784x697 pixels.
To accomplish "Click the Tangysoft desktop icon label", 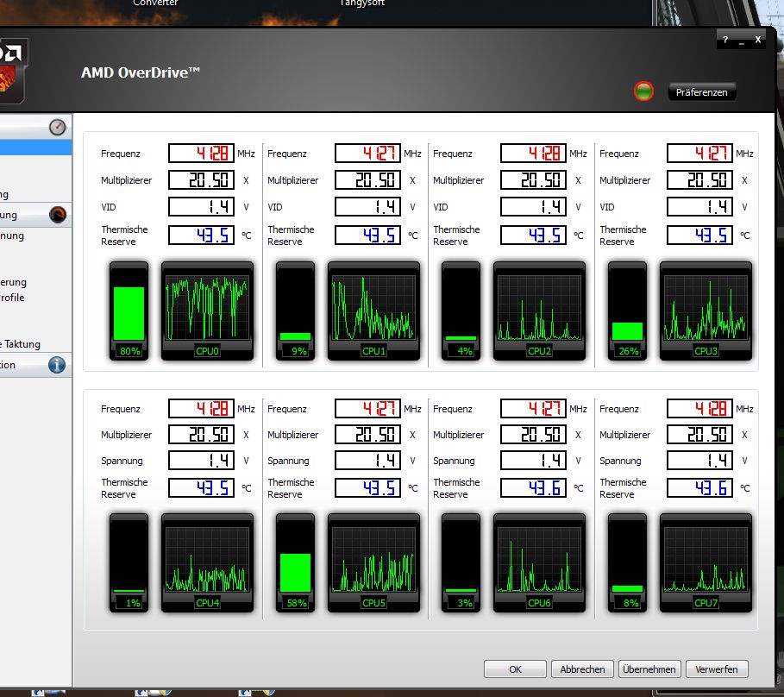I will (362, 3).
